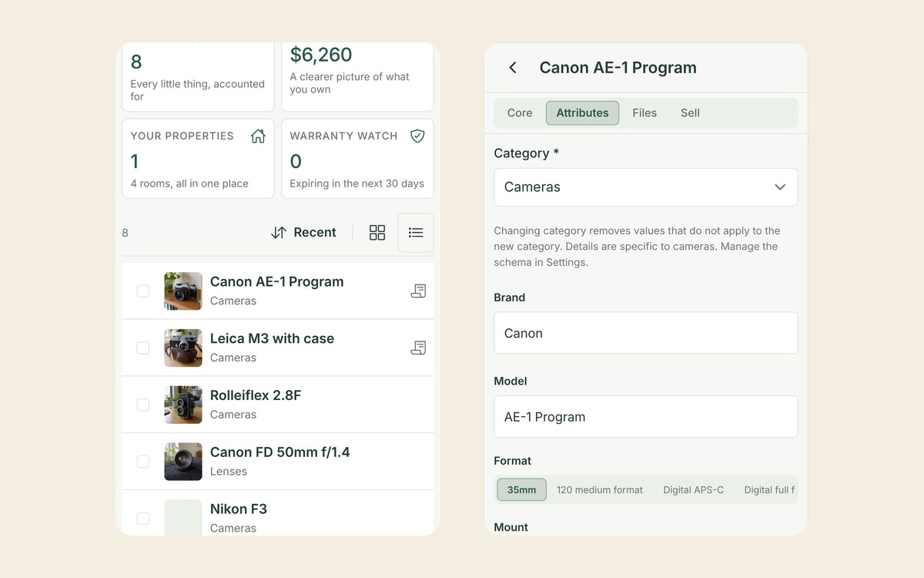The height and width of the screenshot is (578, 924).
Task: Open the Leica M3 with case thumbnail
Action: coord(183,348)
